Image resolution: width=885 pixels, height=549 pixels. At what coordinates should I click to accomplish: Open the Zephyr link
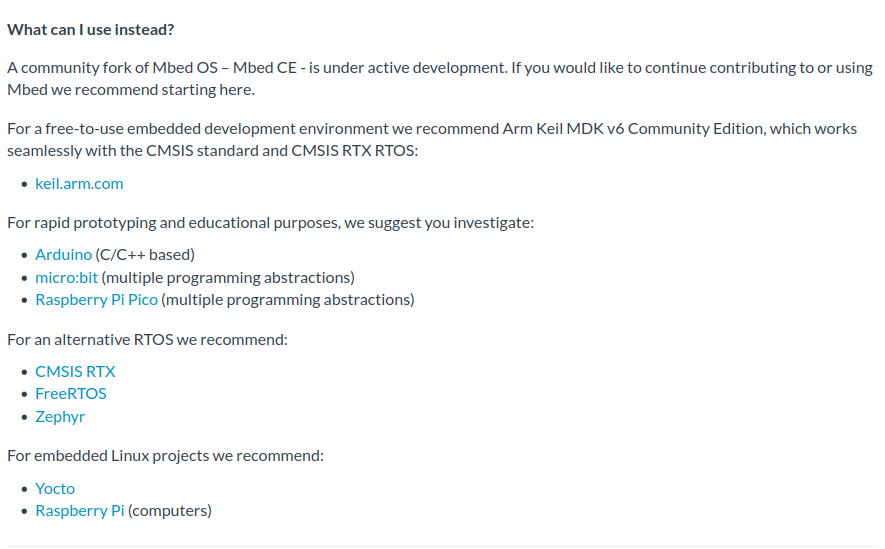(60, 417)
